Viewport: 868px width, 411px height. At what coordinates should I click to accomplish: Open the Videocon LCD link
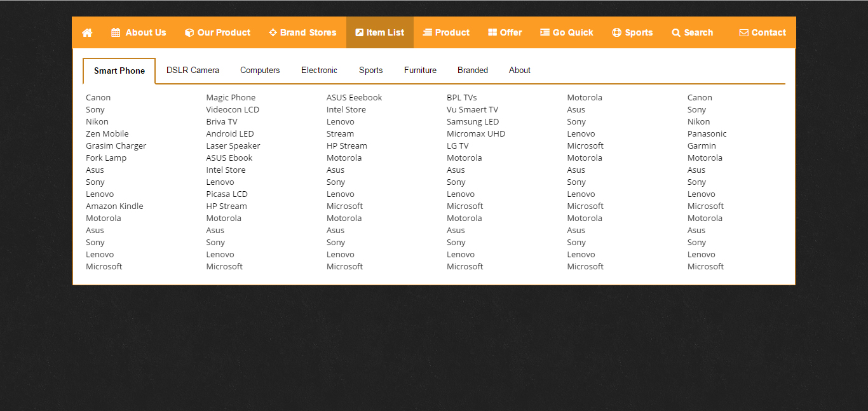(x=233, y=109)
